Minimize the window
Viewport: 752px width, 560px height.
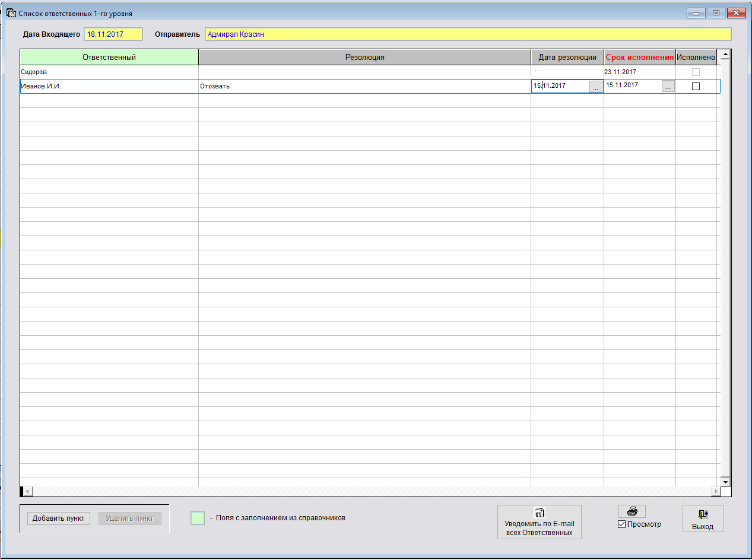click(x=695, y=12)
